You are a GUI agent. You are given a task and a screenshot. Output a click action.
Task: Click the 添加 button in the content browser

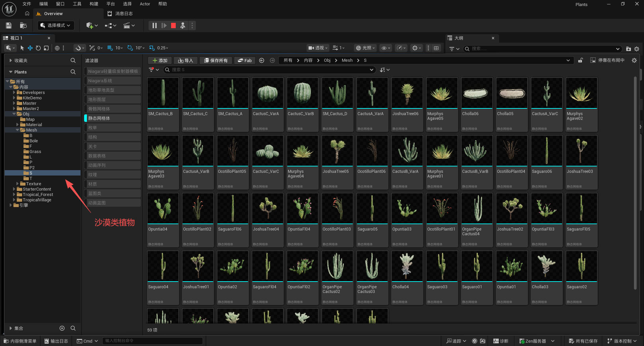point(160,60)
